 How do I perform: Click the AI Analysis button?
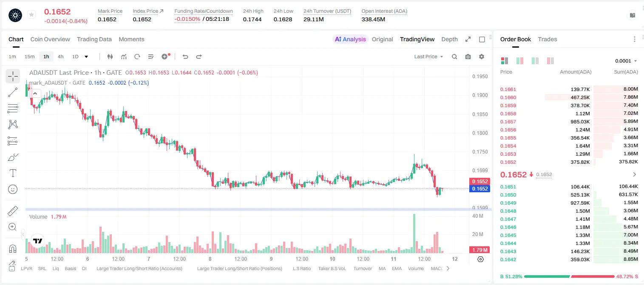tap(350, 39)
